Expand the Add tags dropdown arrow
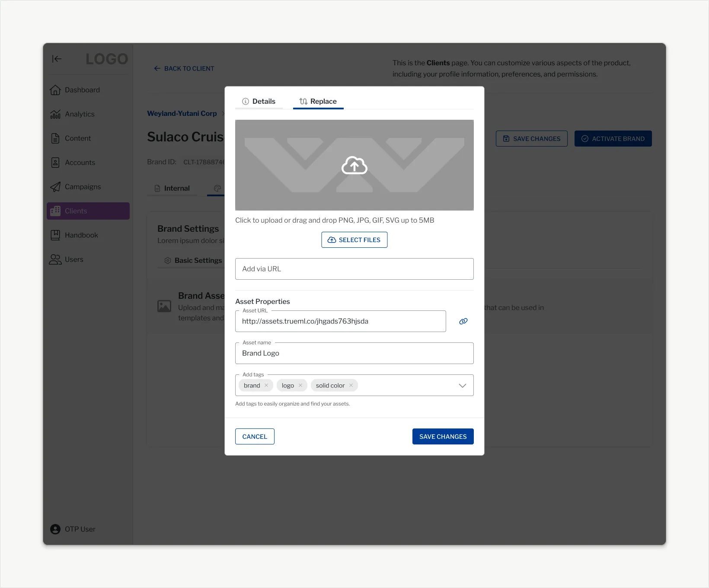Viewport: 709px width, 588px height. click(463, 386)
